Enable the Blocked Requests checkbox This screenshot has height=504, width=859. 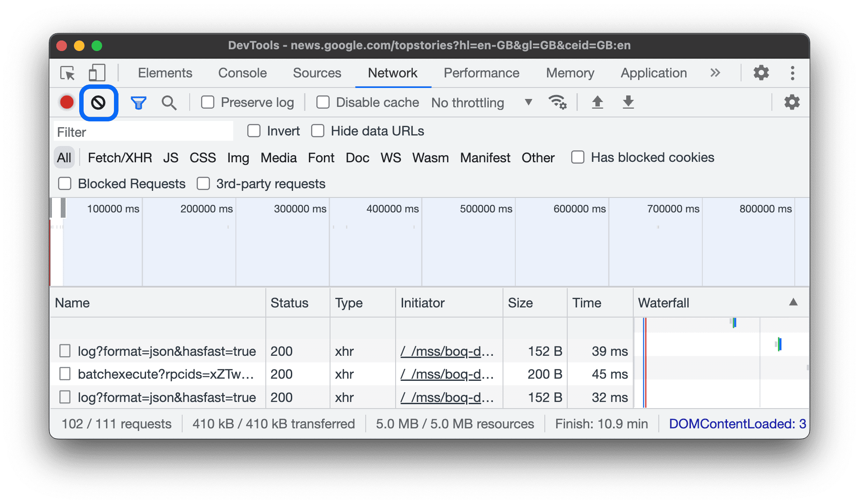pos(64,183)
